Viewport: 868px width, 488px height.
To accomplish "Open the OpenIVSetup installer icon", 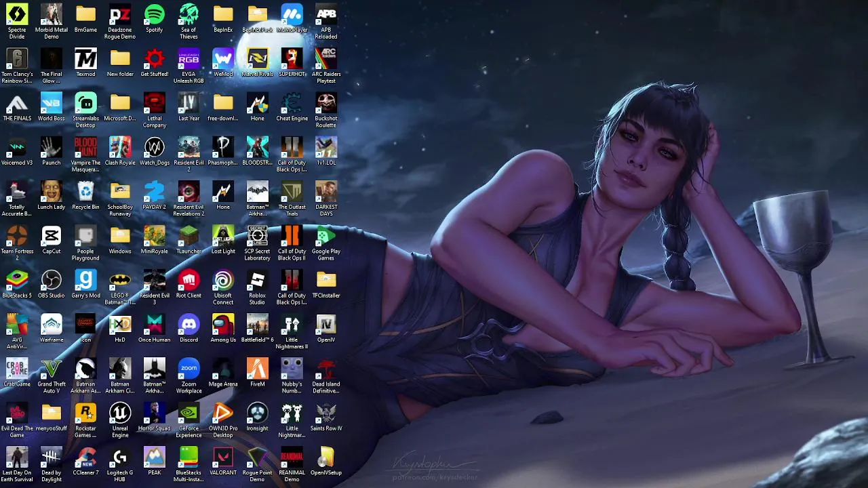I will 326,457.
